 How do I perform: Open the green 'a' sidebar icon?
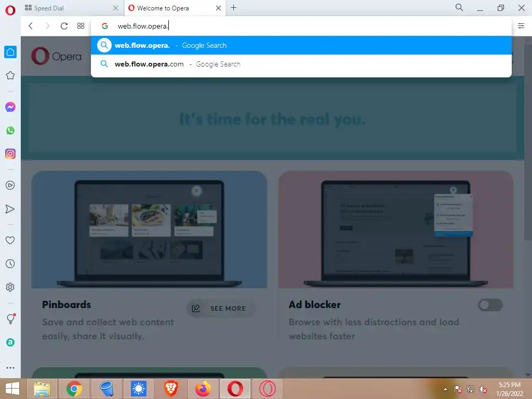tap(10, 342)
